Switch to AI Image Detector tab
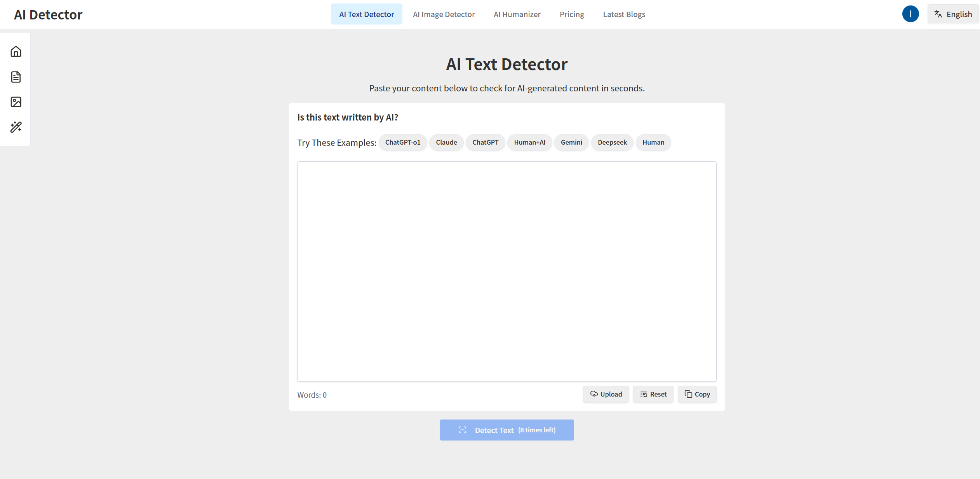Viewport: 980px width, 479px height. click(444, 14)
